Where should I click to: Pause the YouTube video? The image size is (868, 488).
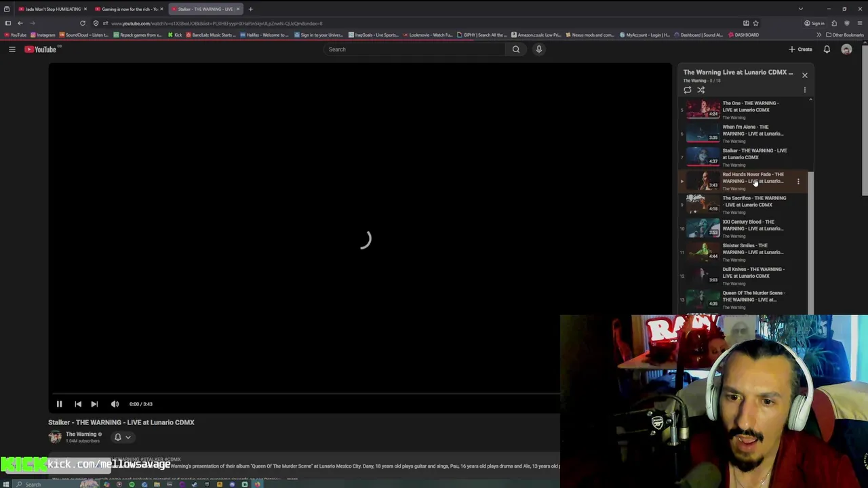pos(59,404)
